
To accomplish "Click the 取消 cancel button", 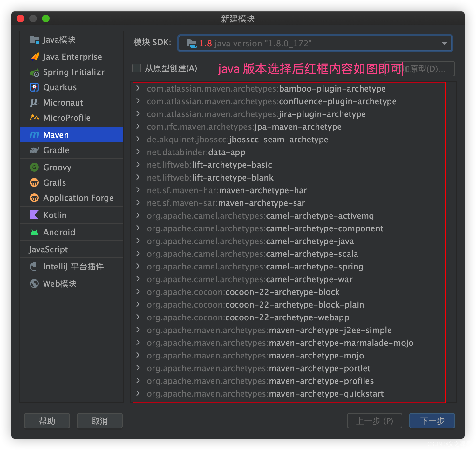I will (100, 421).
